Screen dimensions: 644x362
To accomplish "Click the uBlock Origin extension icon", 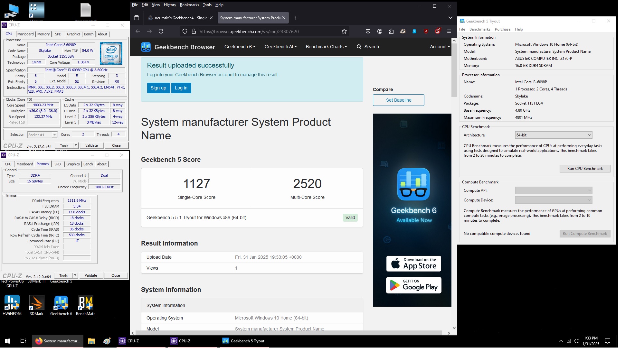I will (426, 31).
